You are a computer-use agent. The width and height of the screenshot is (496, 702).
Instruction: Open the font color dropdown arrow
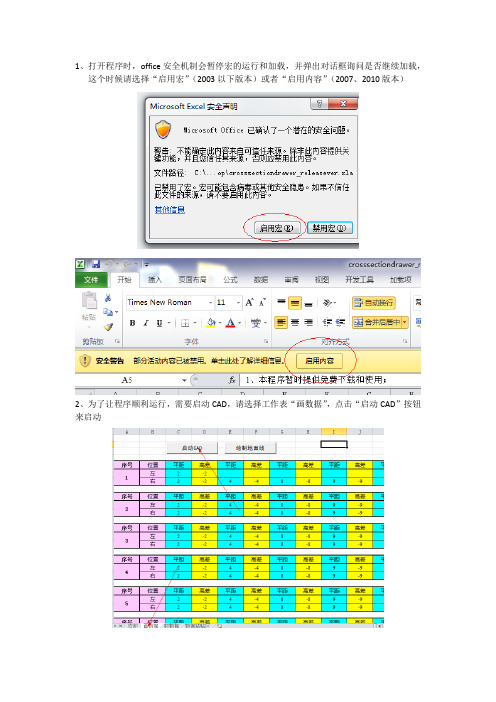tap(239, 323)
